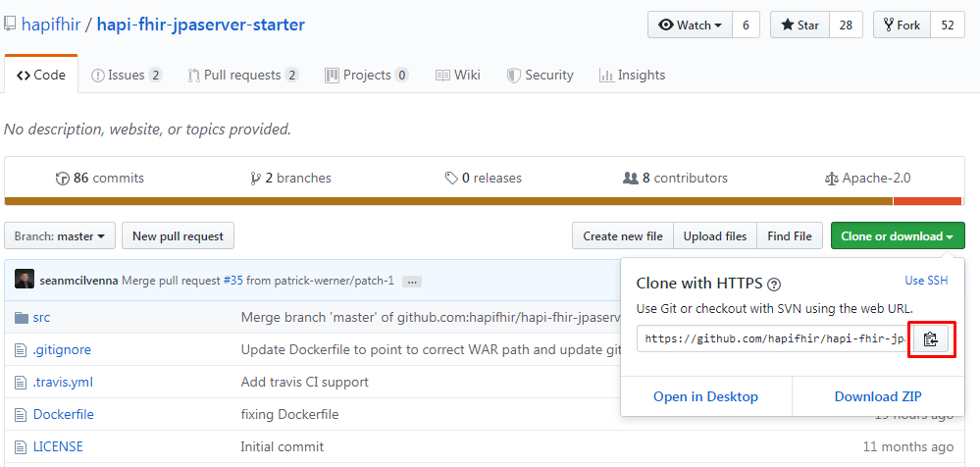Open the Pull requests tab

[243, 75]
